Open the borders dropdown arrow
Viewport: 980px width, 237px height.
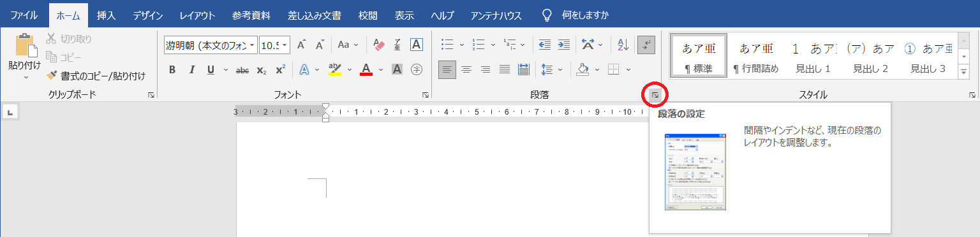pyautogui.click(x=628, y=69)
